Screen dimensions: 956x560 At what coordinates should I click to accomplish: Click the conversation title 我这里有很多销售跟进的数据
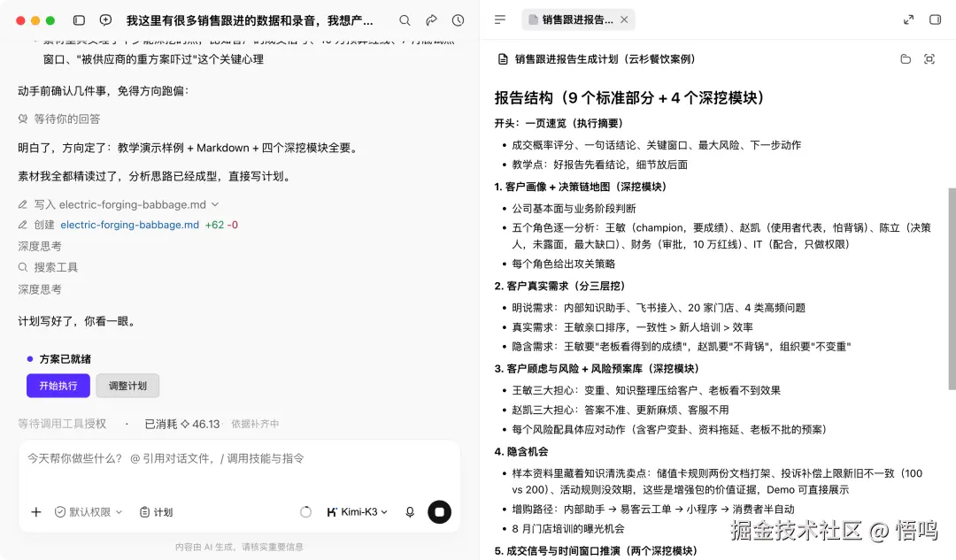coord(250,20)
